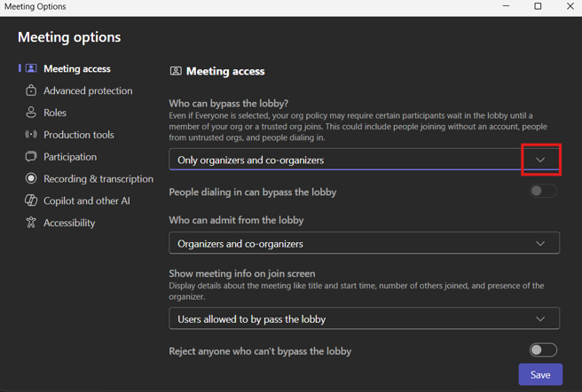Open the Meeting access section
Screen dimensions: 582x392
(x=77, y=68)
